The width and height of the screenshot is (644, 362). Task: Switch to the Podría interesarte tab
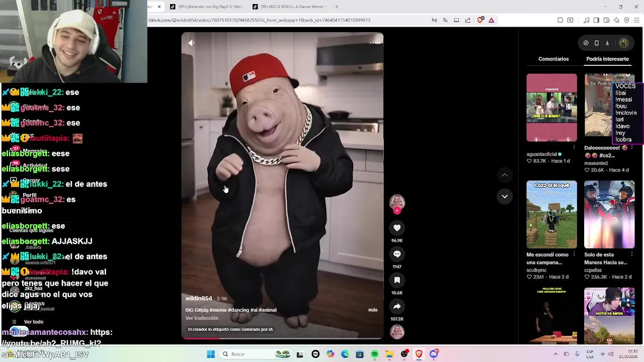click(x=607, y=59)
